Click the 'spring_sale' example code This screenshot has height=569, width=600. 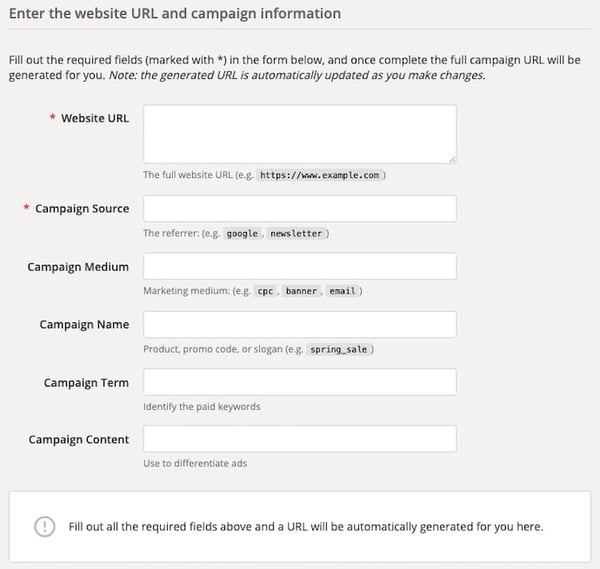tap(339, 349)
